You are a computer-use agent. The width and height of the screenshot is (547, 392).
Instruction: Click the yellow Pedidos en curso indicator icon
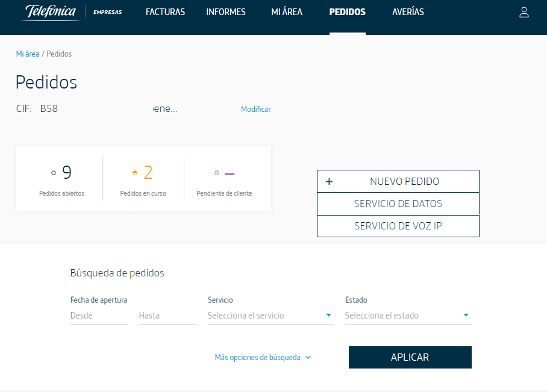pyautogui.click(x=134, y=172)
